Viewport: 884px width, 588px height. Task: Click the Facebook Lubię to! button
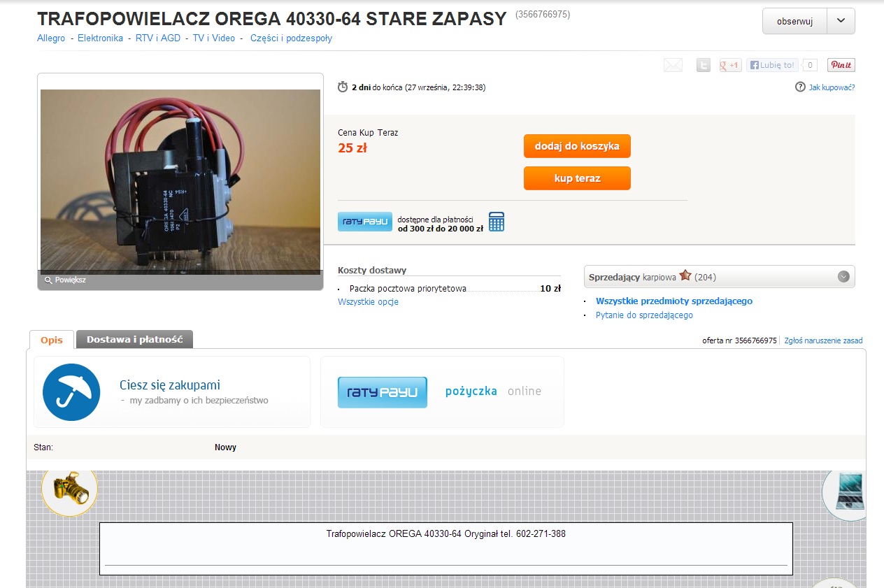pos(773,65)
